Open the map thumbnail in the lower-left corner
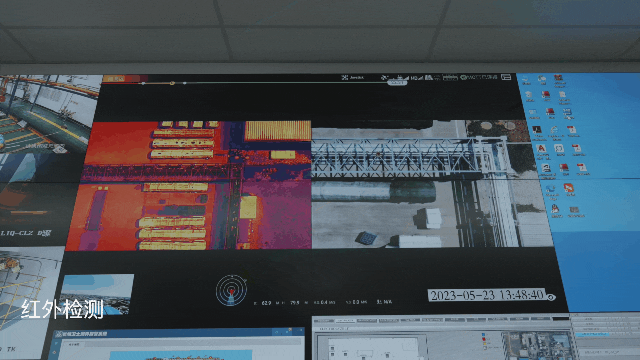Image resolution: width=640 pixels, height=360 pixels. point(96,294)
